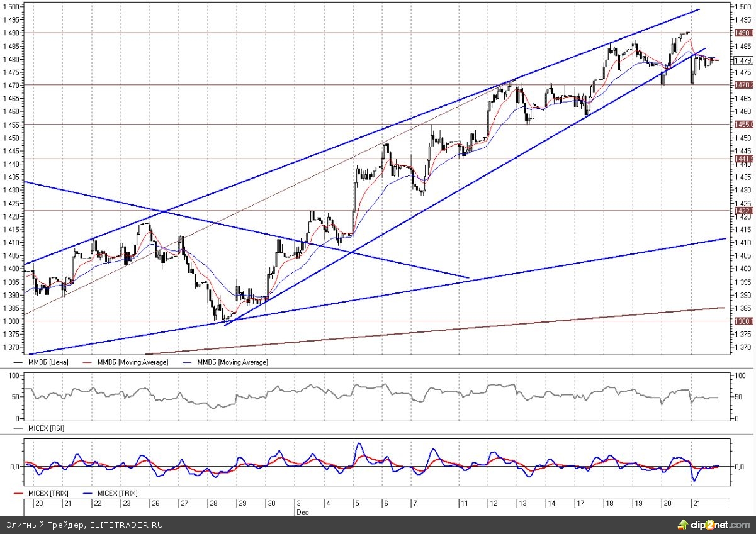This screenshot has height=534, width=756.
Task: Click the clip2net green arrow logo icon
Action: [x=682, y=524]
